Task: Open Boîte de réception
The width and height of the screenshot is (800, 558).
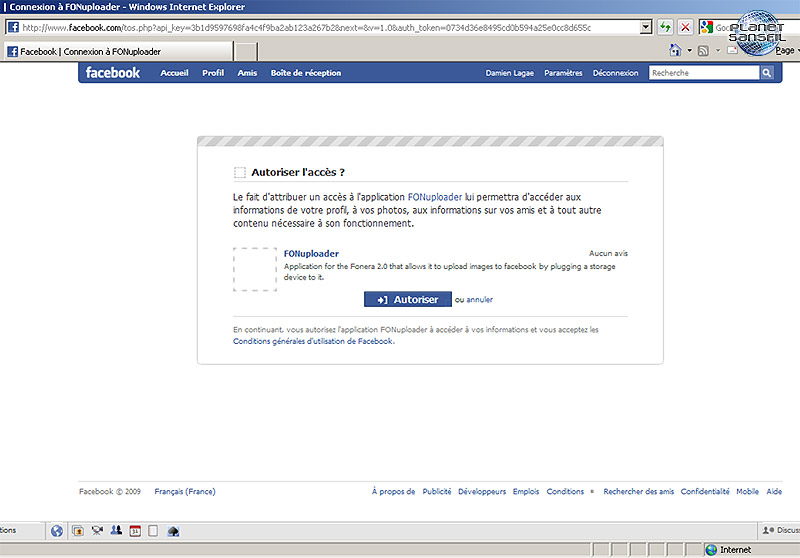Action: click(306, 73)
